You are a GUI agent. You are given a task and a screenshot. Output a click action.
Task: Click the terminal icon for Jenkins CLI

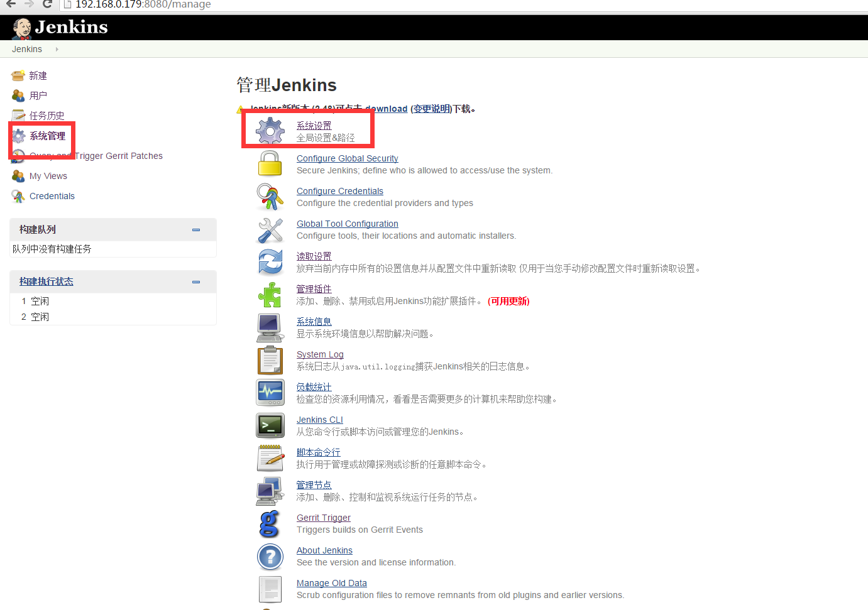pyautogui.click(x=270, y=425)
